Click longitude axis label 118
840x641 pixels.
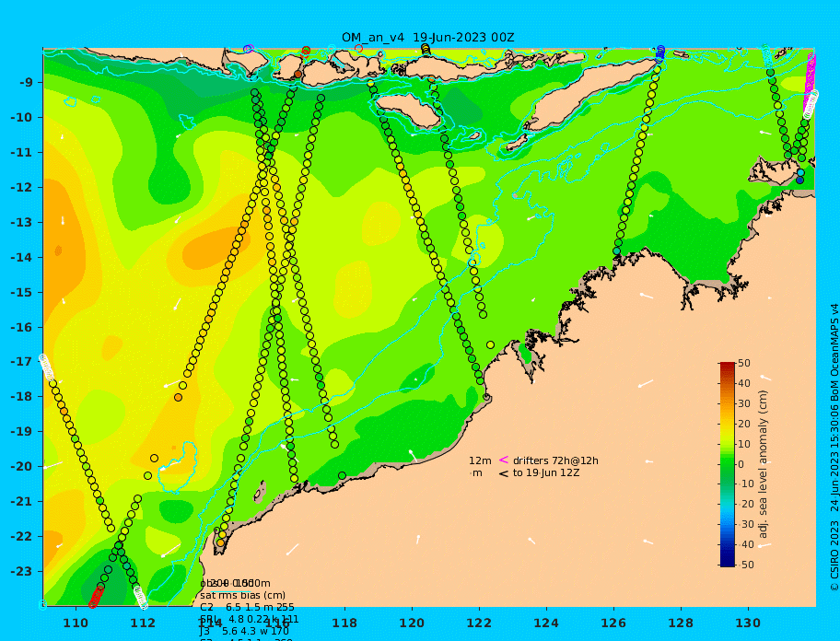[344, 624]
